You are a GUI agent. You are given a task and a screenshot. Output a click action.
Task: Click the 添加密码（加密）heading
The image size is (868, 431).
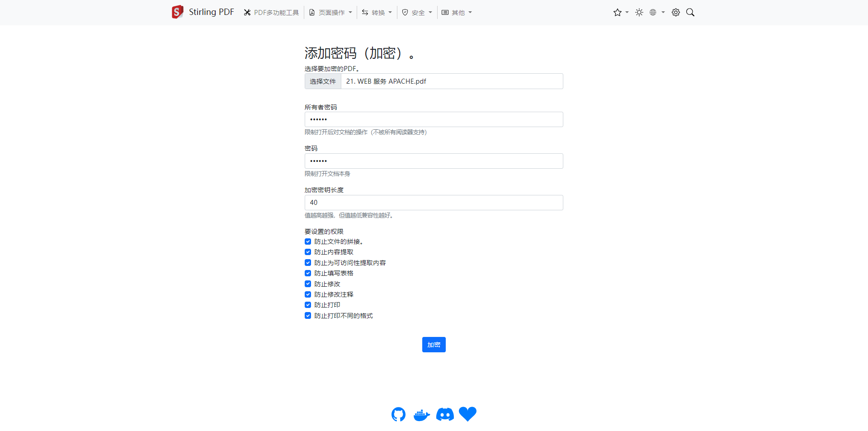point(359,53)
